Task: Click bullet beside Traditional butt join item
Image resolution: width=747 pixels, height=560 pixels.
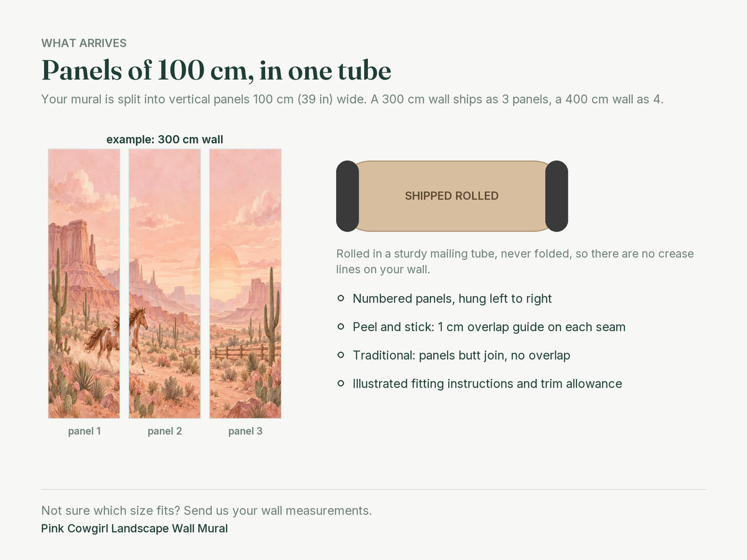Action: click(341, 355)
